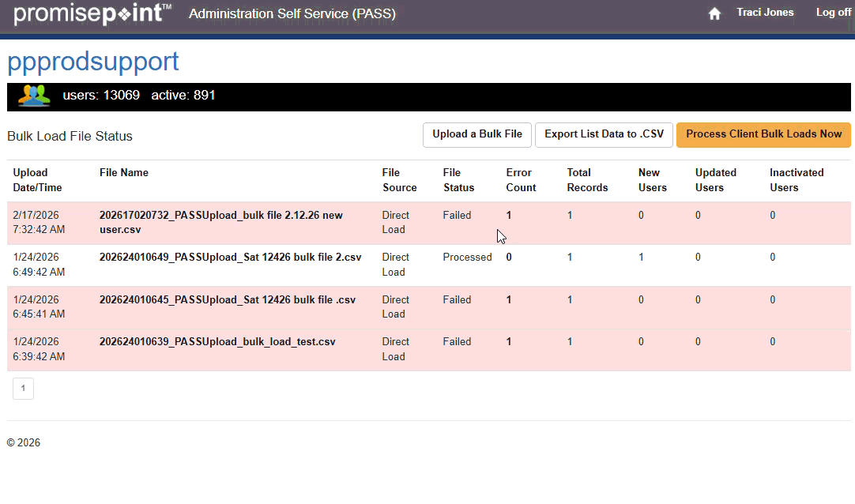Screen dimensions: 855x504
Task: Click the Home icon in header
Action: 714,13
